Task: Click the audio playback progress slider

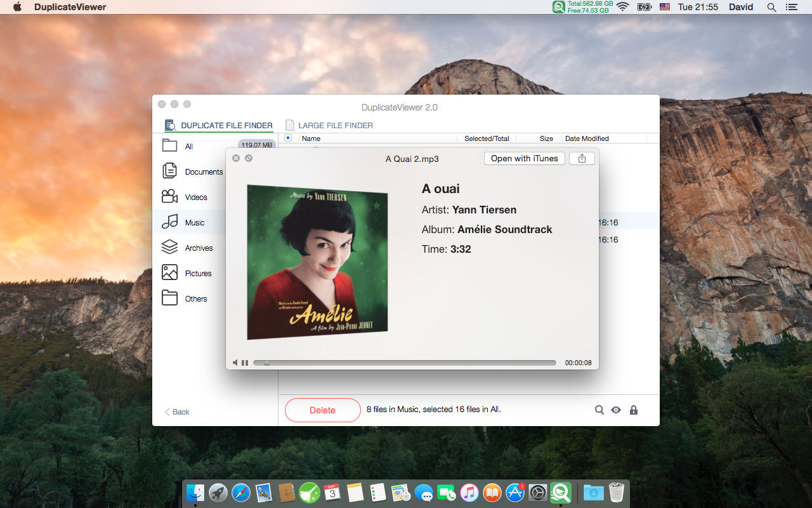Action: click(405, 363)
